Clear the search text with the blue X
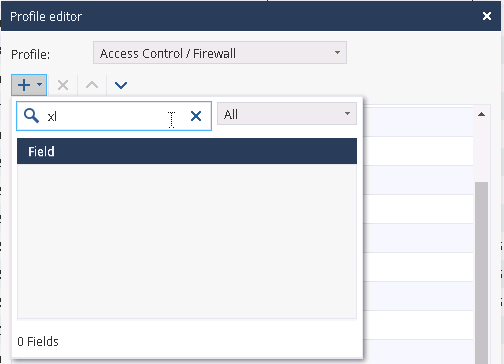 [196, 116]
